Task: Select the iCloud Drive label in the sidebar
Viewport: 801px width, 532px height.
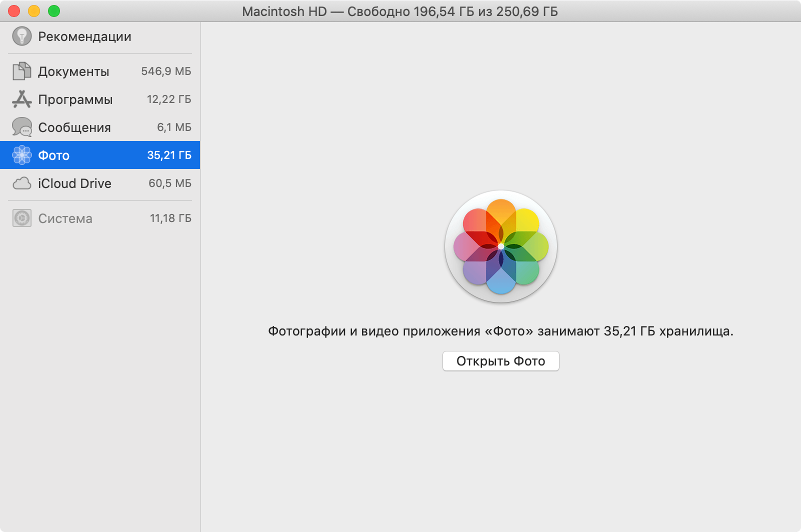Action: point(74,183)
